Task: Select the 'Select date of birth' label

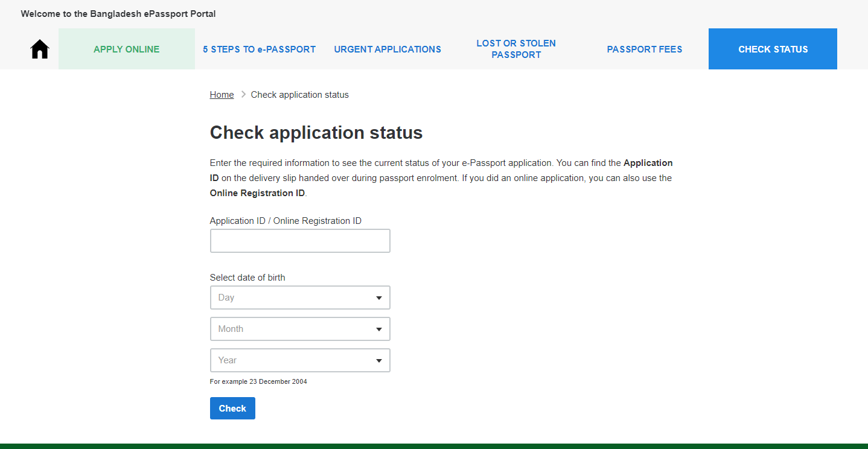Action: [247, 278]
